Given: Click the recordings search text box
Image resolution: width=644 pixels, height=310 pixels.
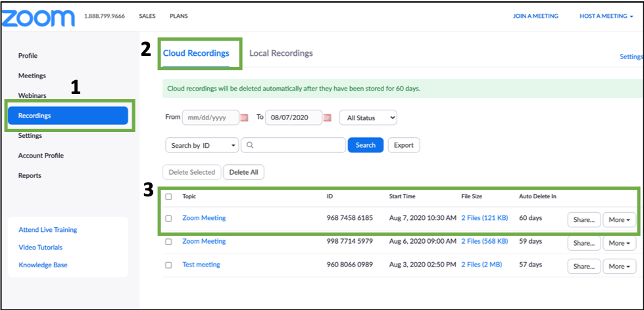Looking at the screenshot, I should 293,145.
